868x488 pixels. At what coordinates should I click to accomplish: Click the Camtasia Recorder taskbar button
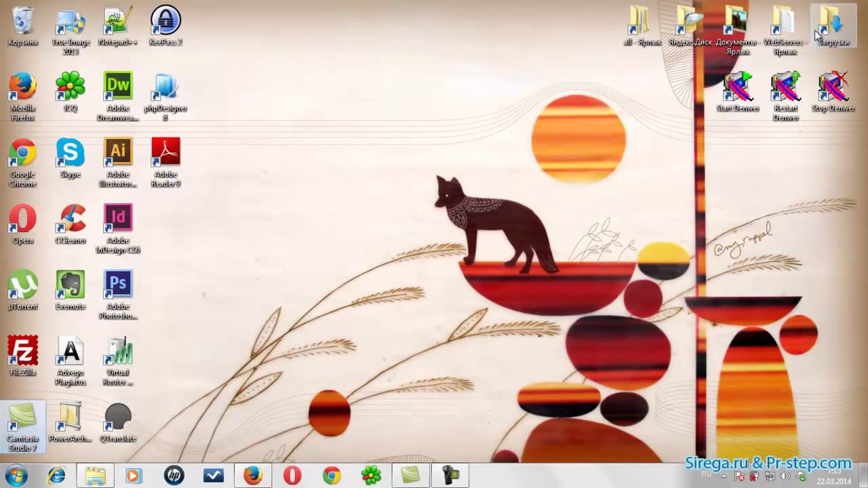450,476
